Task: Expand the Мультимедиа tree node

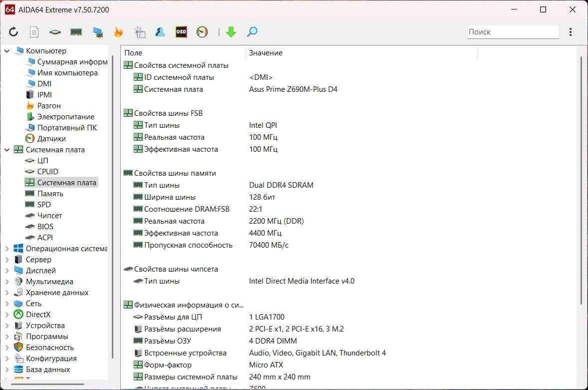Action: click(7, 282)
